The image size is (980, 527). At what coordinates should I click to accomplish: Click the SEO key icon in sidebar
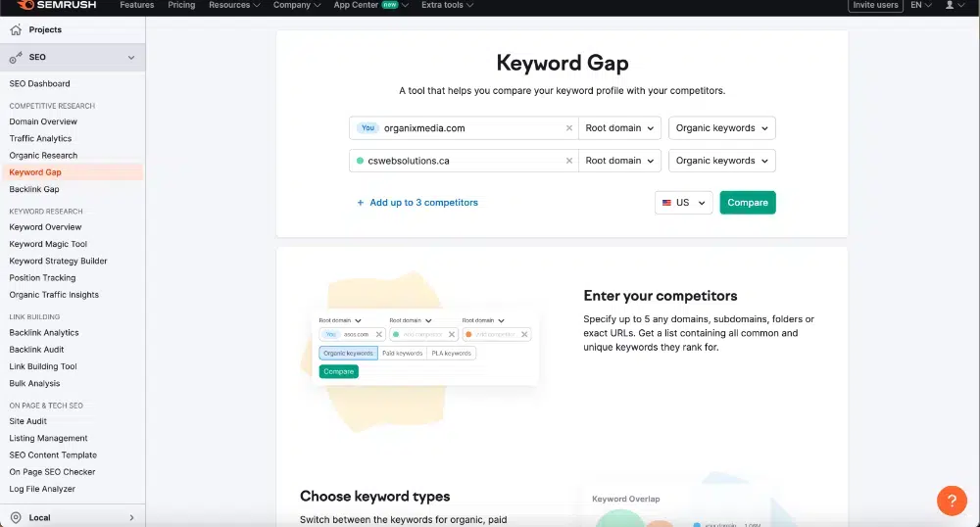point(16,58)
